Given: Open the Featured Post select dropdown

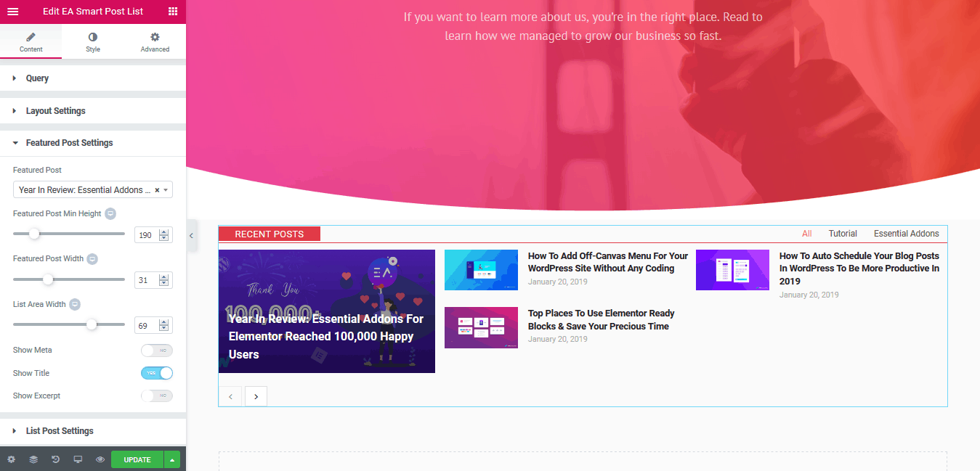Looking at the screenshot, I should coord(93,190).
